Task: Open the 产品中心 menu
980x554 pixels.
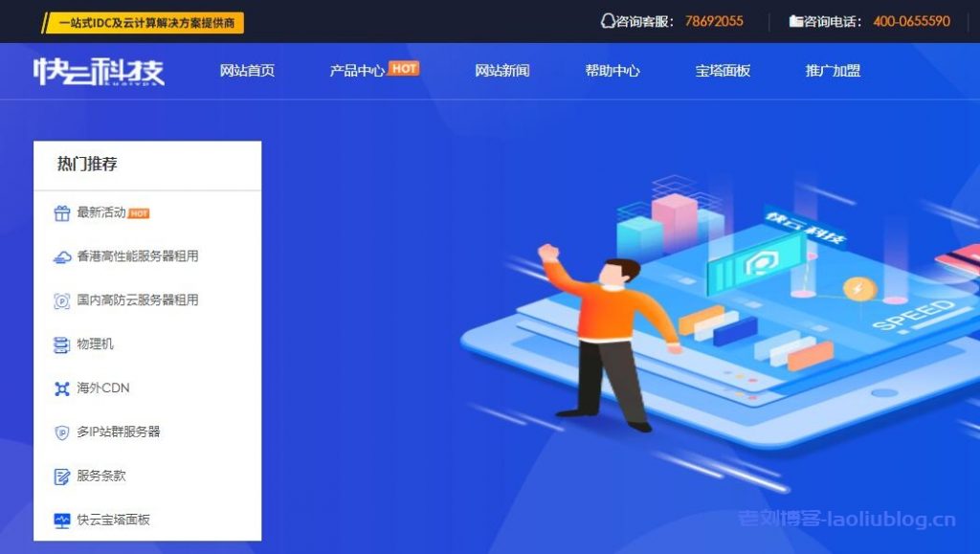Action: [357, 71]
